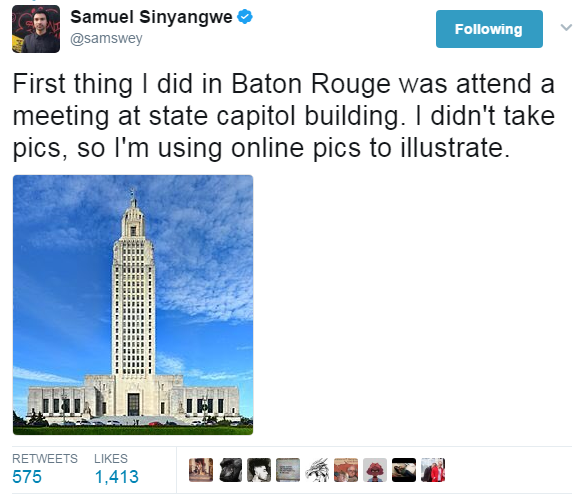Open the orange comic-style liker avatar
588x498 pixels.
346,470
